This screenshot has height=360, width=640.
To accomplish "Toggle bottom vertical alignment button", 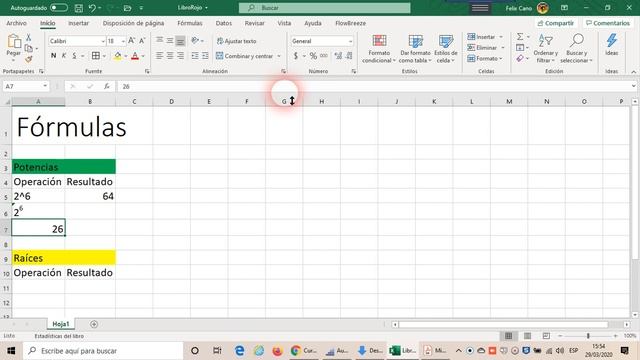I will 180,40.
